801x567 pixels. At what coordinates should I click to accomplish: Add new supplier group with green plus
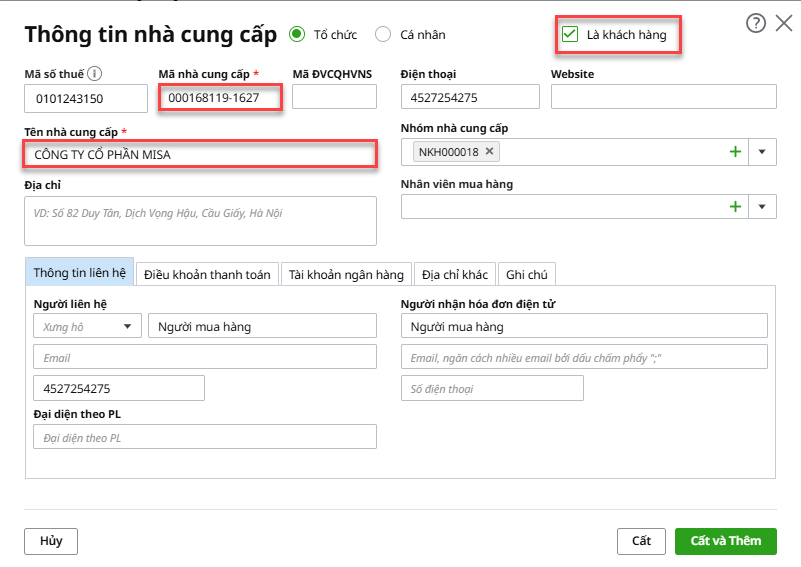(x=736, y=152)
